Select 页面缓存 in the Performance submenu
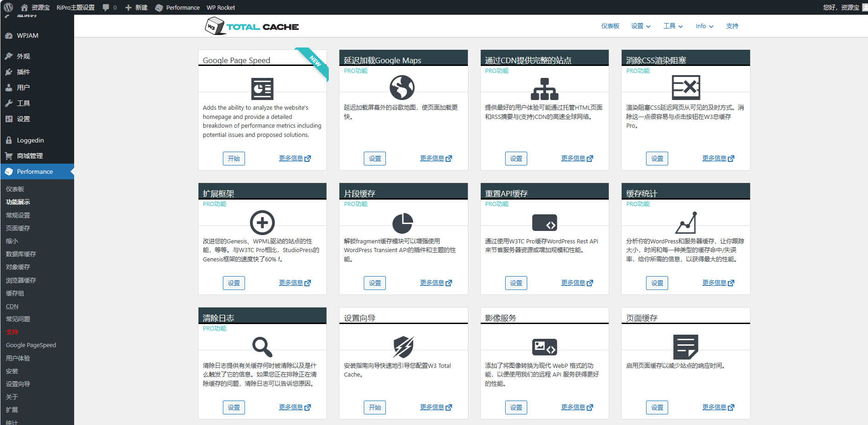 pos(18,228)
